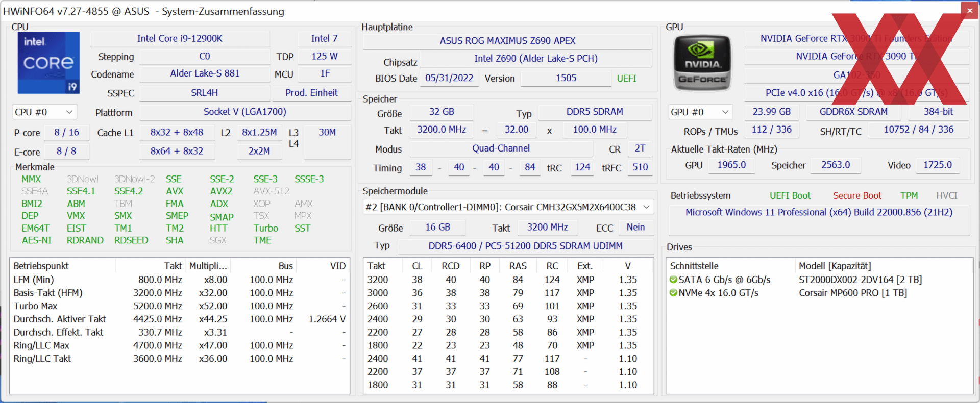980x403 pixels.
Task: Click the NVMe 4x drive status icon
Action: point(673,293)
